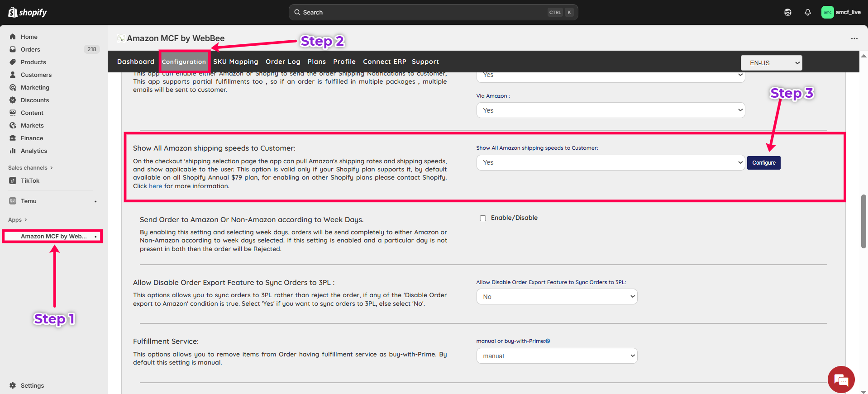Screen dimensions: 868x394
Task: Open the Fulfillment Service manual dropdown
Action: (x=557, y=356)
